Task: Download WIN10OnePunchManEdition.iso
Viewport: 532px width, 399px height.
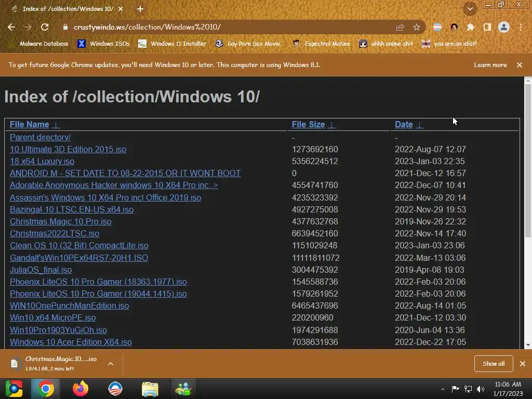Action: (69, 305)
